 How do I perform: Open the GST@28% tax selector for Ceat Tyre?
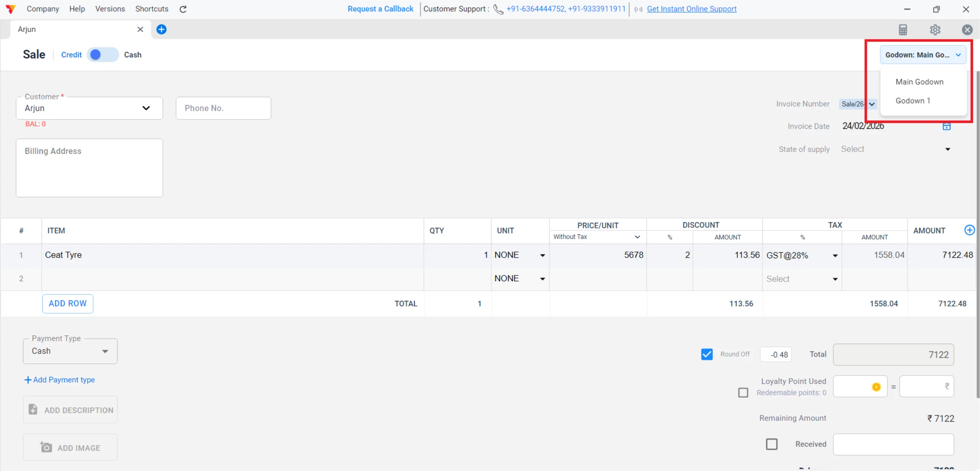click(835, 255)
